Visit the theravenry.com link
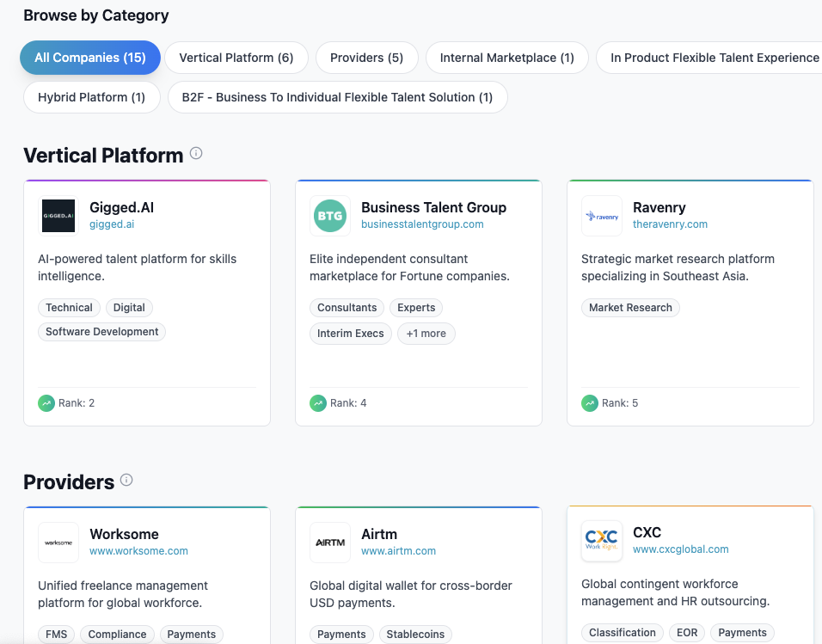This screenshot has width=822, height=644. 670,224
